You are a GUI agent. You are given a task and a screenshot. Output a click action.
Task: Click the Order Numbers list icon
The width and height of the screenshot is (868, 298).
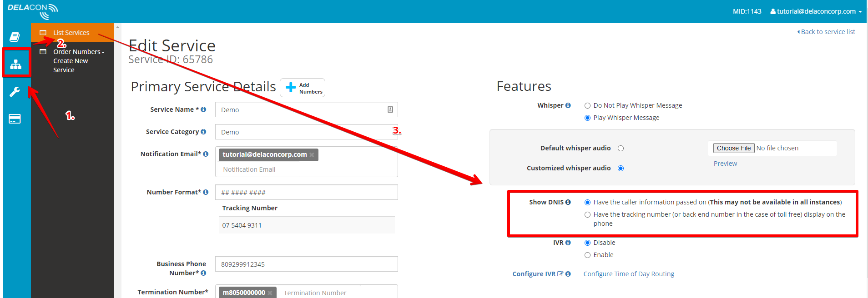click(x=43, y=52)
